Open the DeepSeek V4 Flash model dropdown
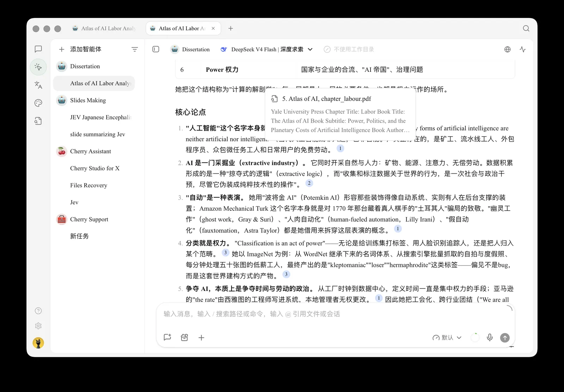Screen dimensions: 564x392 point(266,49)
